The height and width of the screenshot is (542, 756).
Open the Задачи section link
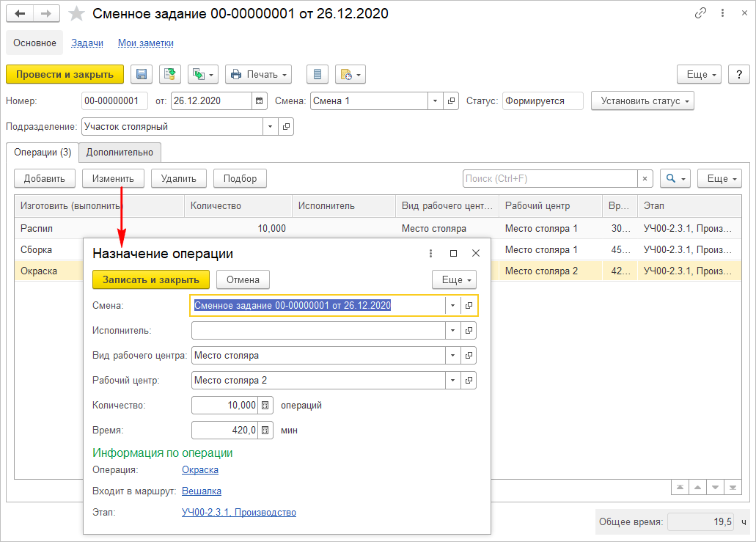click(x=87, y=43)
